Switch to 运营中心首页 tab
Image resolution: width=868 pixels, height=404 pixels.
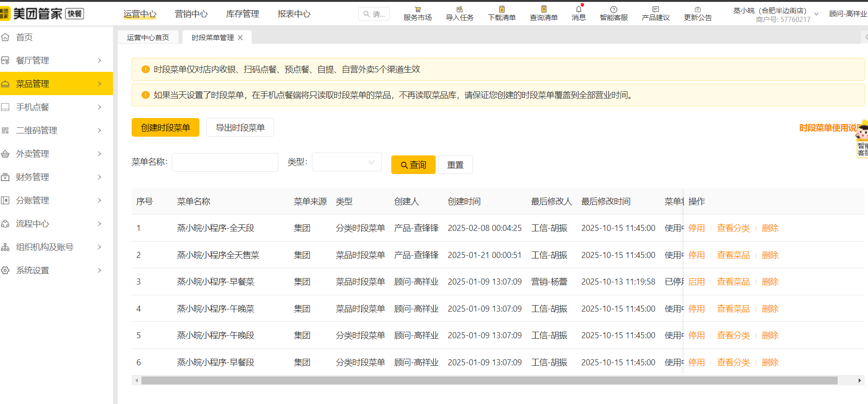pyautogui.click(x=148, y=37)
